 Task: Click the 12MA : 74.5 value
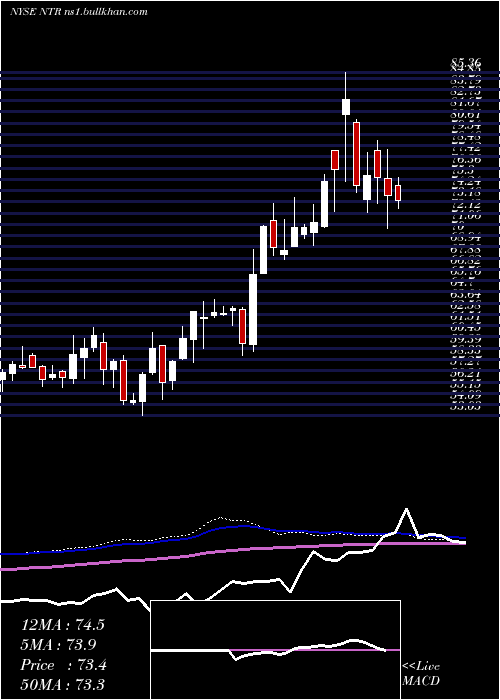coord(62,624)
